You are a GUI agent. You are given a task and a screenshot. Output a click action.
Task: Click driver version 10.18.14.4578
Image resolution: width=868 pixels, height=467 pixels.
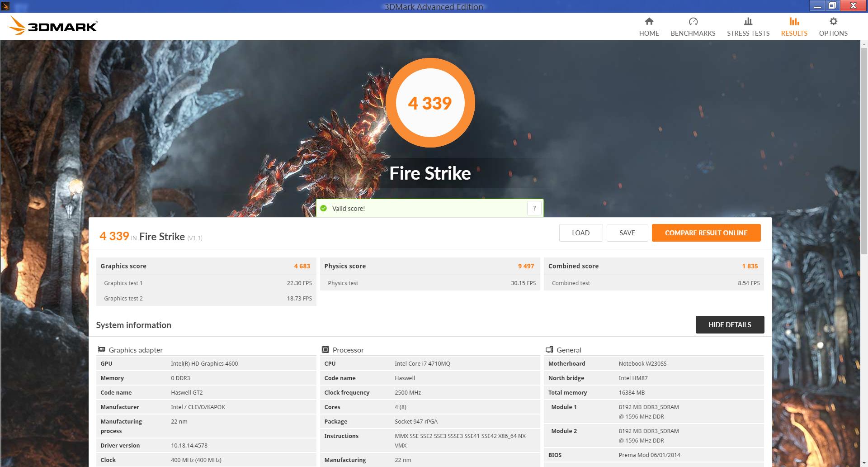(x=189, y=445)
